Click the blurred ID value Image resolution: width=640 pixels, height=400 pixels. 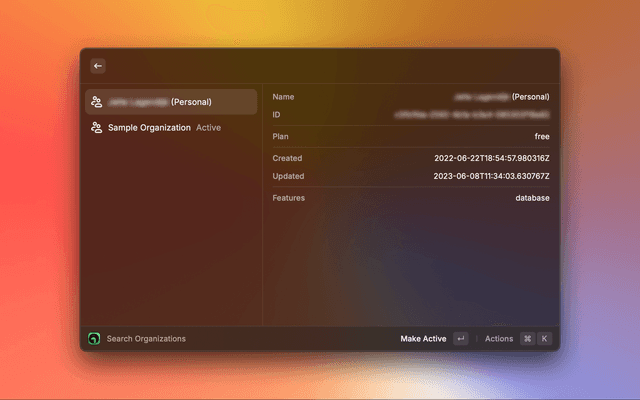tap(471, 115)
